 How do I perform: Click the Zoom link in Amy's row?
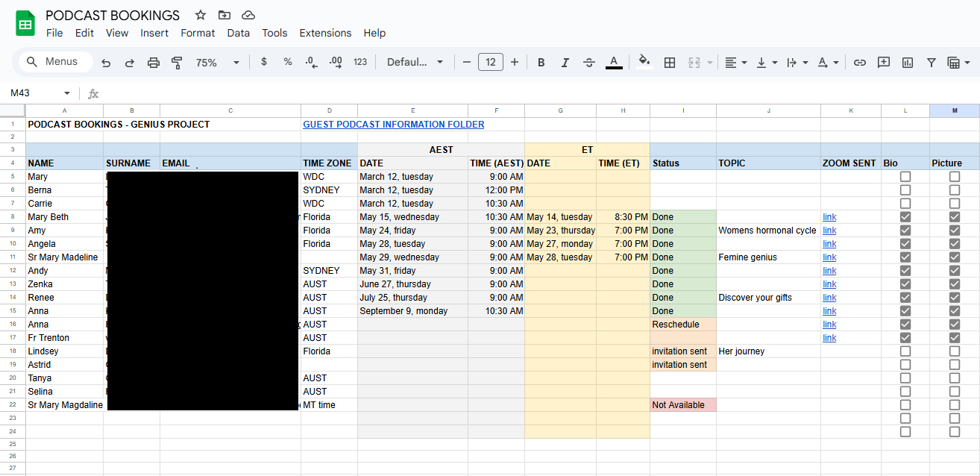[x=829, y=231]
